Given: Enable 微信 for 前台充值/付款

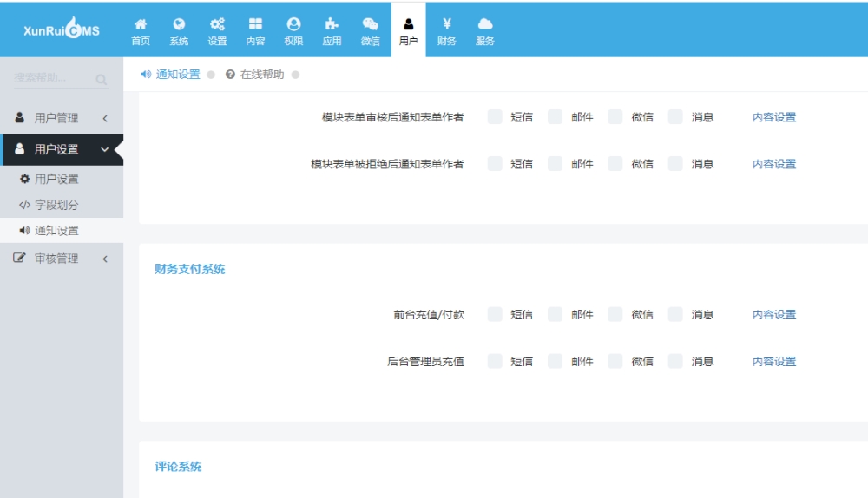Looking at the screenshot, I should pyautogui.click(x=615, y=314).
